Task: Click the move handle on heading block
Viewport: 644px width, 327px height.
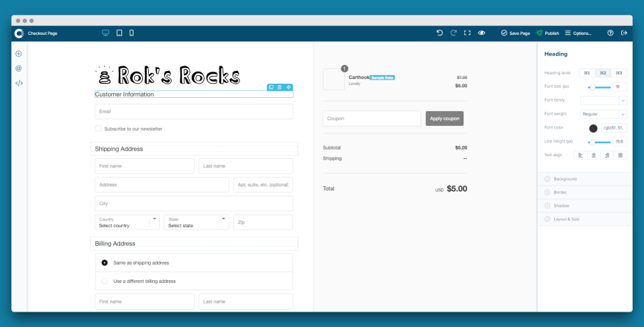Action: coord(288,87)
